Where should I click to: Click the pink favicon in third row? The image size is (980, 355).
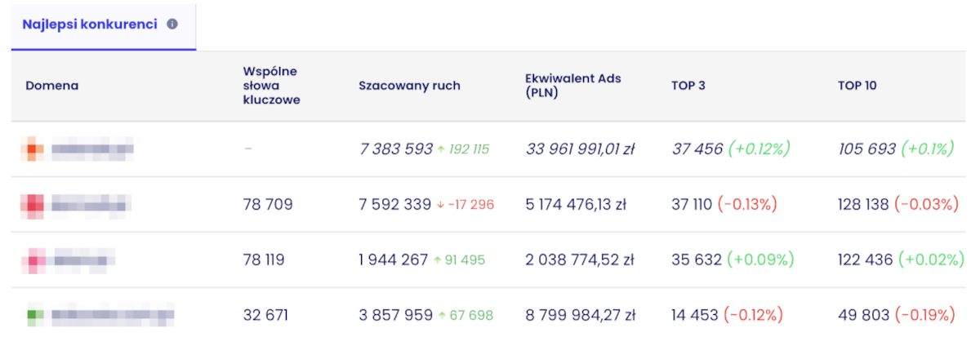pyautogui.click(x=33, y=260)
